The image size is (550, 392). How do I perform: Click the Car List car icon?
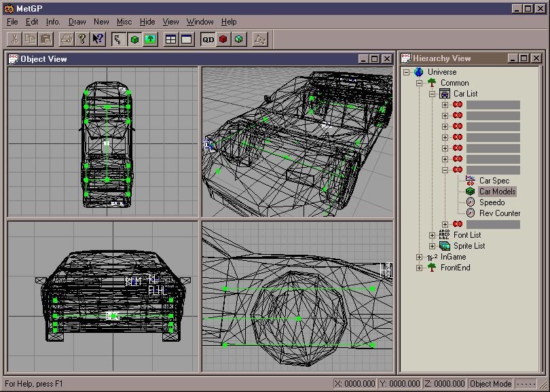(445, 94)
